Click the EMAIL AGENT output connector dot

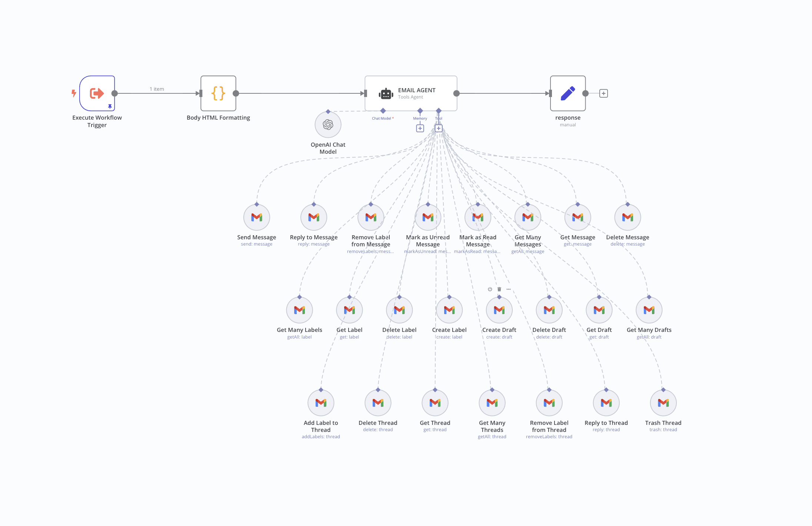click(456, 93)
